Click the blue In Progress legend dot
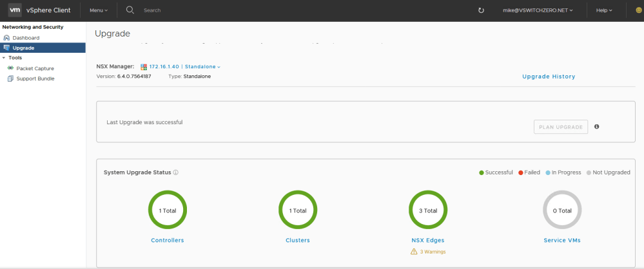 548,172
